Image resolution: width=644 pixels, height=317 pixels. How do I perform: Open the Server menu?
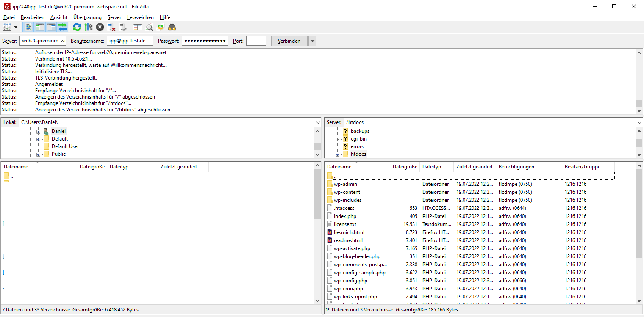(114, 17)
